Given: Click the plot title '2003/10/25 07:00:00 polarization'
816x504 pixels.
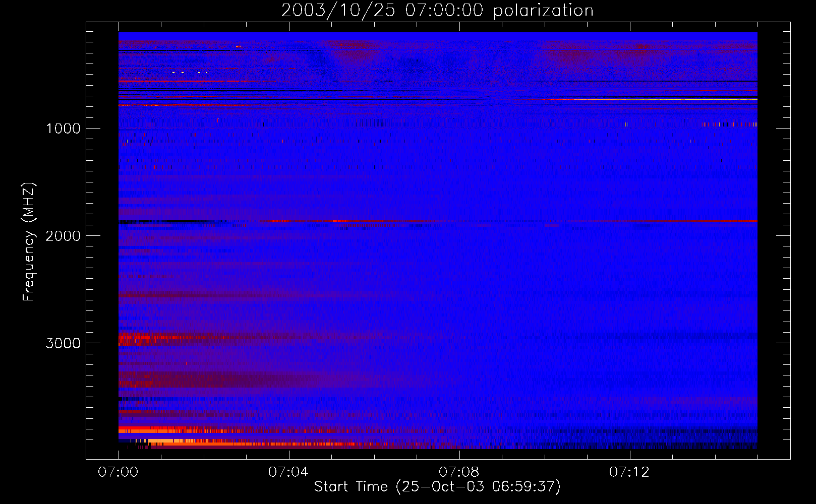Looking at the screenshot, I should tap(437, 11).
